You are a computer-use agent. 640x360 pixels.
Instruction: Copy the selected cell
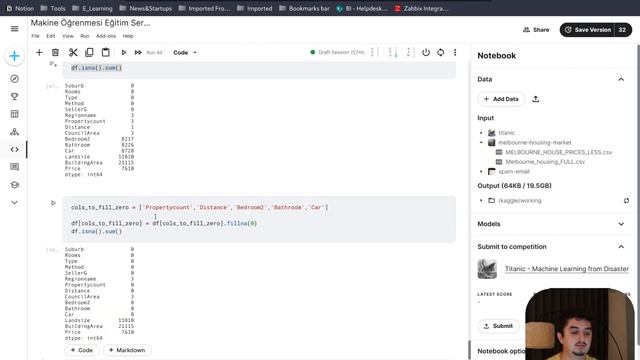pos(89,52)
